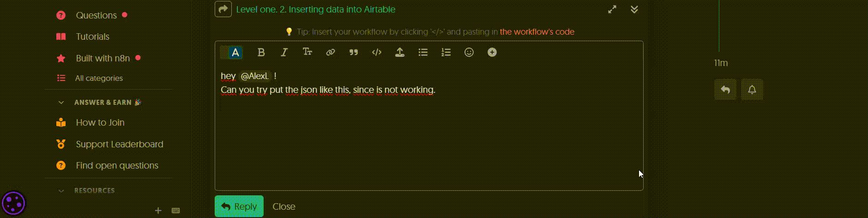
Task: Click the Built with n8n star icon
Action: tap(61, 58)
